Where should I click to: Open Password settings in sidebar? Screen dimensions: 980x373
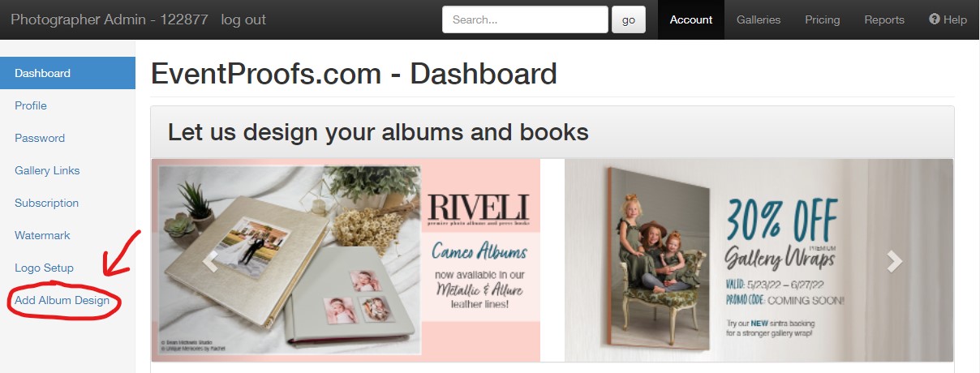click(x=40, y=138)
